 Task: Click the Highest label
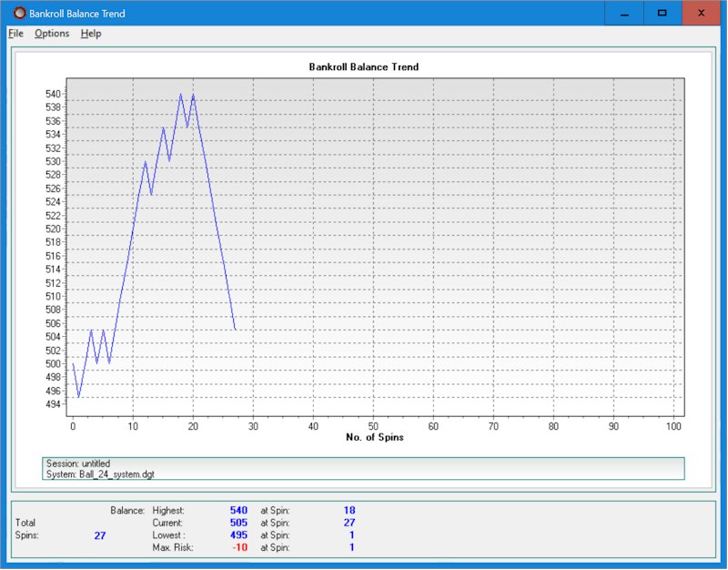[x=168, y=511]
